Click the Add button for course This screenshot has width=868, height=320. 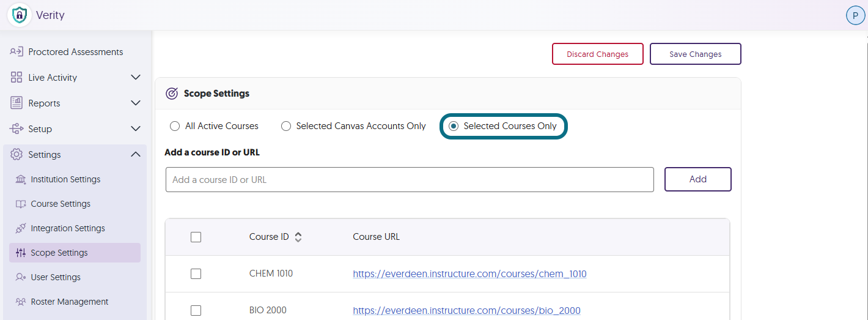tap(698, 179)
